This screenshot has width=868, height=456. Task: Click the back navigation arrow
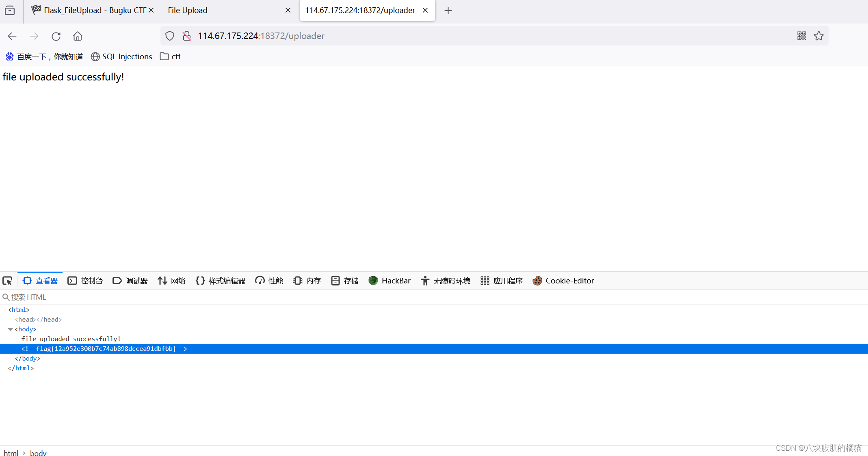coord(12,36)
